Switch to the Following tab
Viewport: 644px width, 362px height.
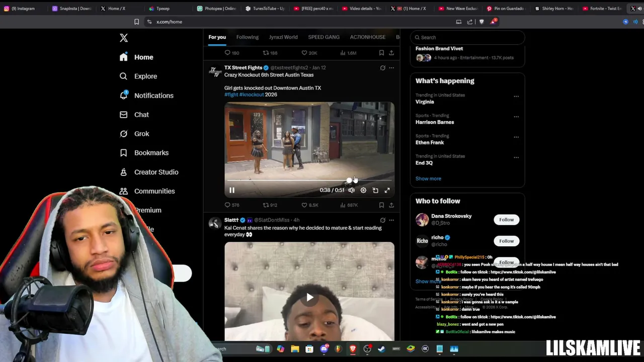point(248,37)
